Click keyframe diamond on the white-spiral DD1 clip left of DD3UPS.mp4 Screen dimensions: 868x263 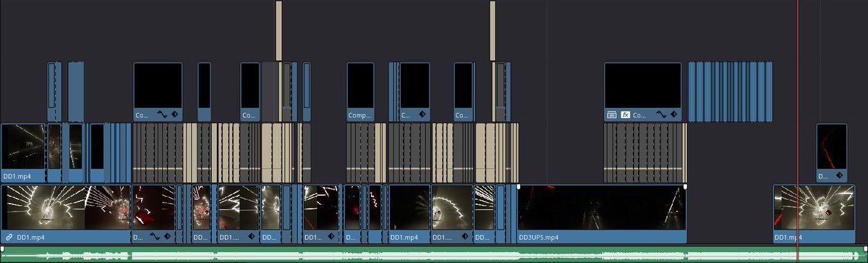(x=464, y=237)
